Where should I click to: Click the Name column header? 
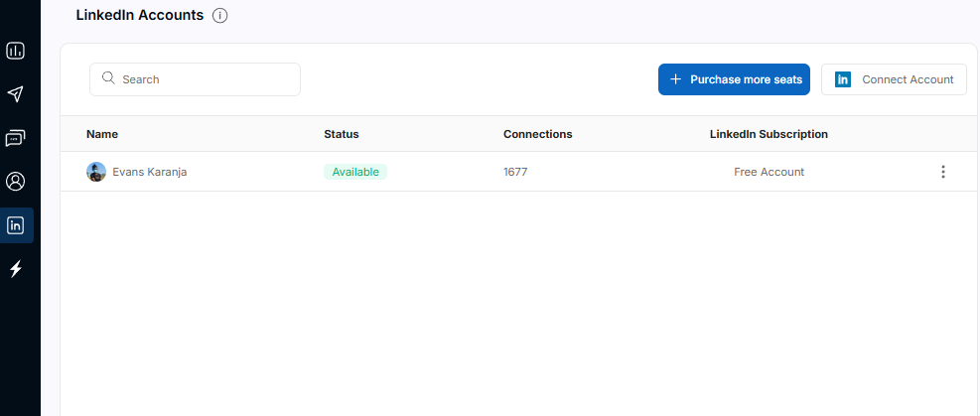[x=102, y=134]
